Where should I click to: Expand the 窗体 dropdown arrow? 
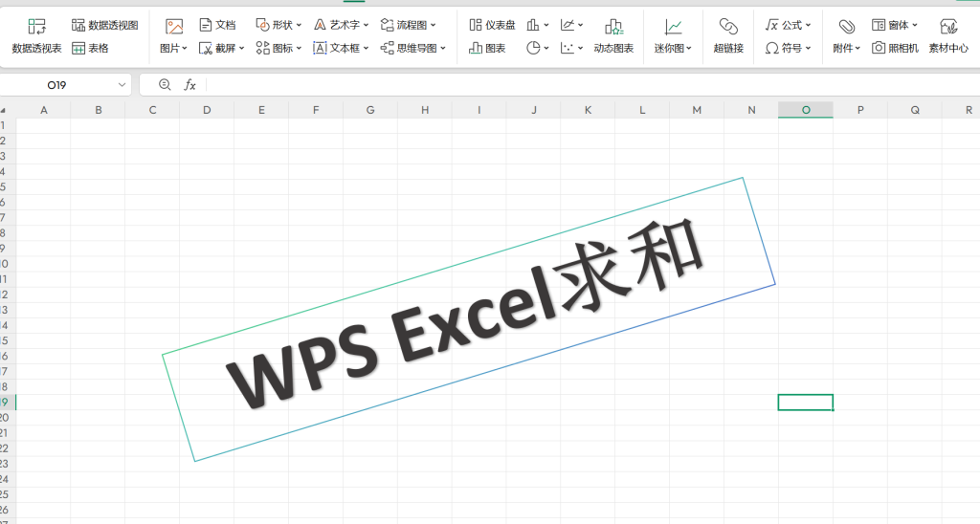click(915, 25)
